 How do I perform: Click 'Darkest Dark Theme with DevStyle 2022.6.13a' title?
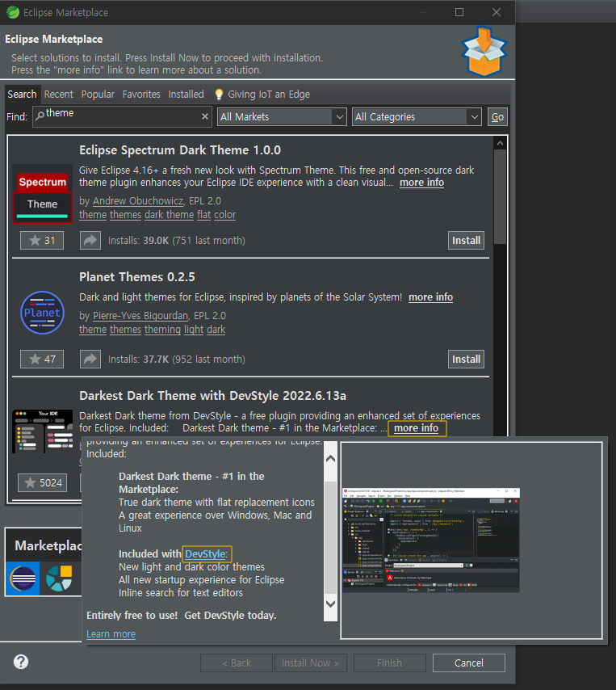coord(213,396)
